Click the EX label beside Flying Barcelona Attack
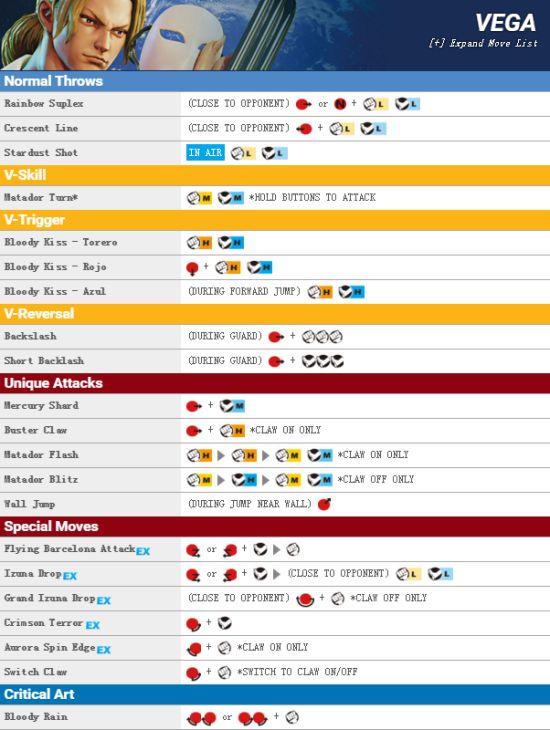The width and height of the screenshot is (550, 730). coord(143,552)
